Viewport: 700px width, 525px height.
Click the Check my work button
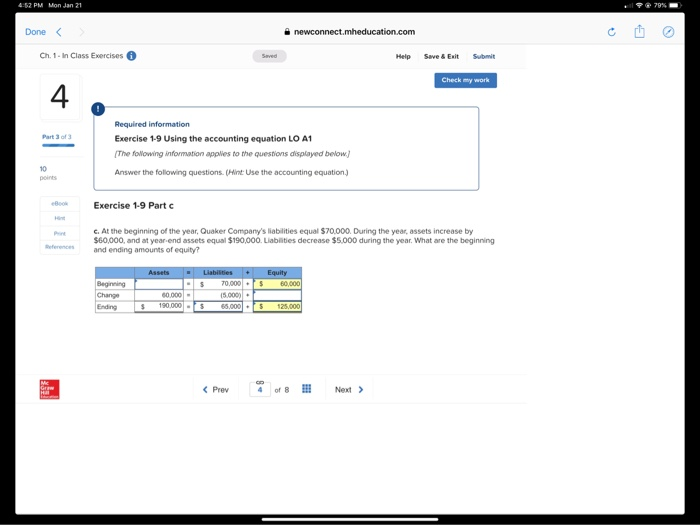pyautogui.click(x=465, y=80)
